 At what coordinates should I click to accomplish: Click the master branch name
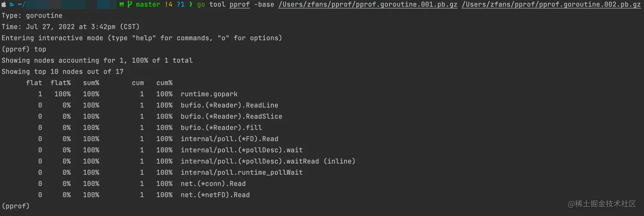(x=148, y=5)
